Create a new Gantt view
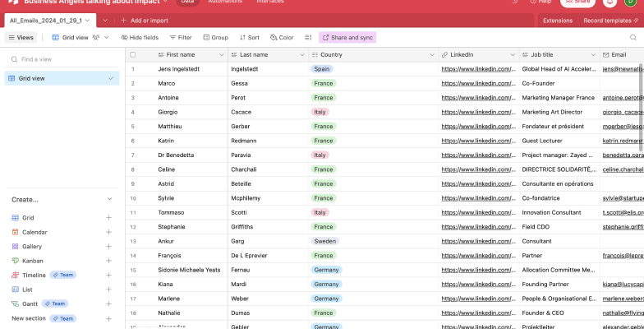Image resolution: width=644 pixels, height=329 pixels. coord(108,304)
